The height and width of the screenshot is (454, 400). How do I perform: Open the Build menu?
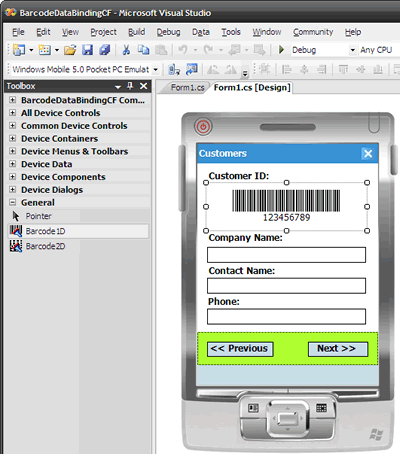[137, 32]
